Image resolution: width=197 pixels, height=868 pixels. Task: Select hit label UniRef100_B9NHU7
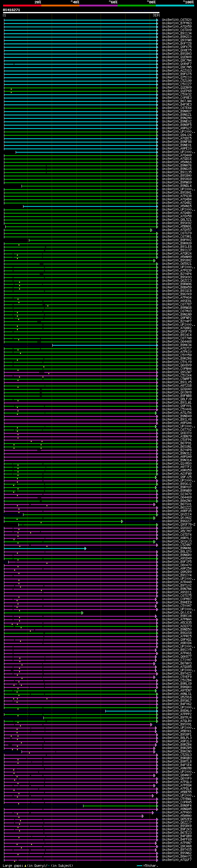(x=177, y=111)
